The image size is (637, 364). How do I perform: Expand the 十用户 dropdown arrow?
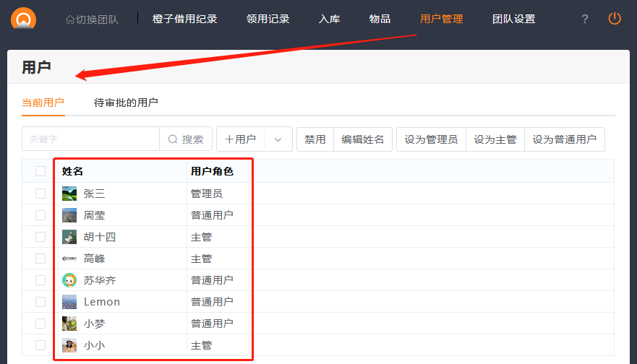[x=278, y=139]
